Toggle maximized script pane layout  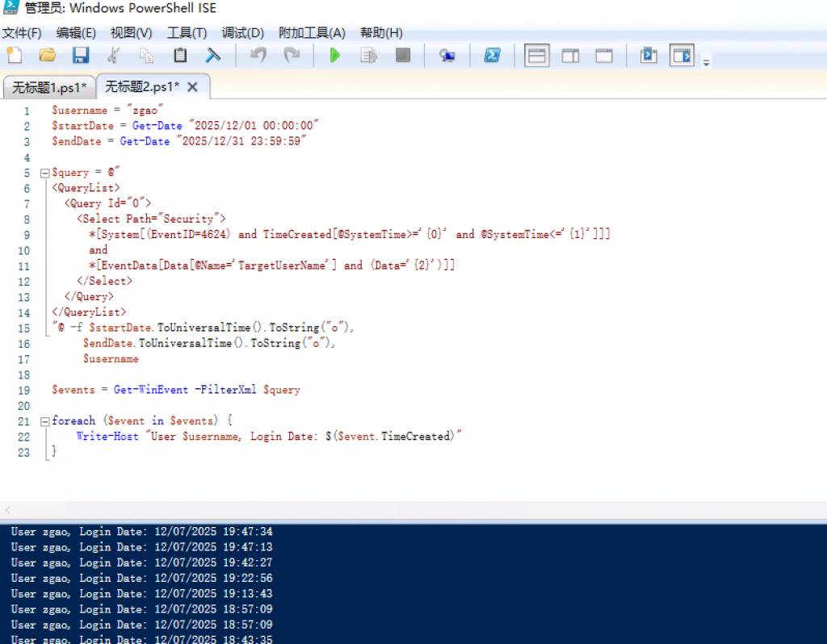pos(604,56)
